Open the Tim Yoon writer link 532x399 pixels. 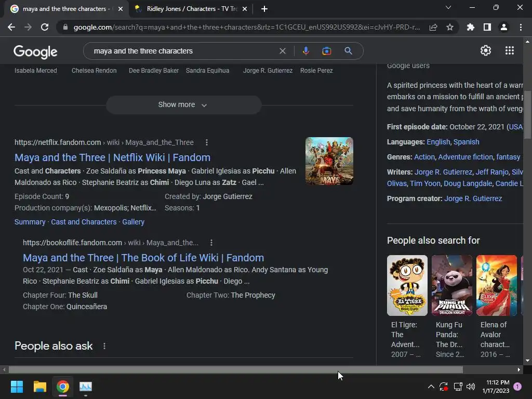pos(425,183)
